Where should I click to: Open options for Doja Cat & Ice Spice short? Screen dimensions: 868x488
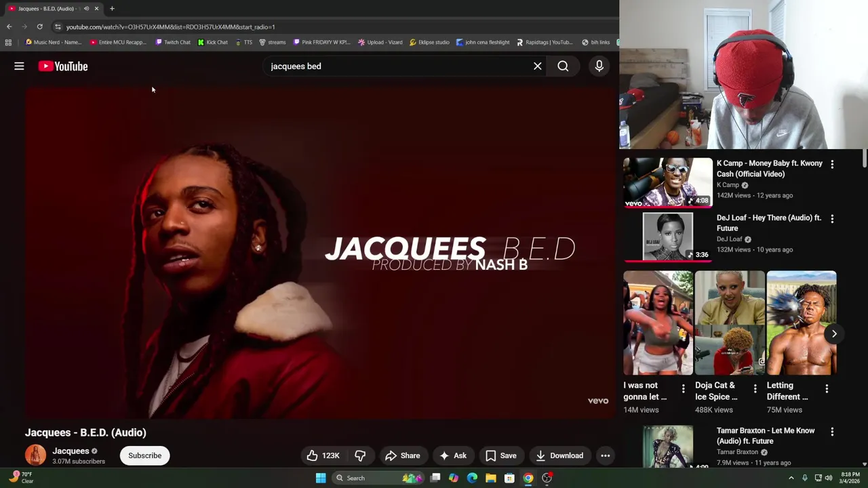755,389
